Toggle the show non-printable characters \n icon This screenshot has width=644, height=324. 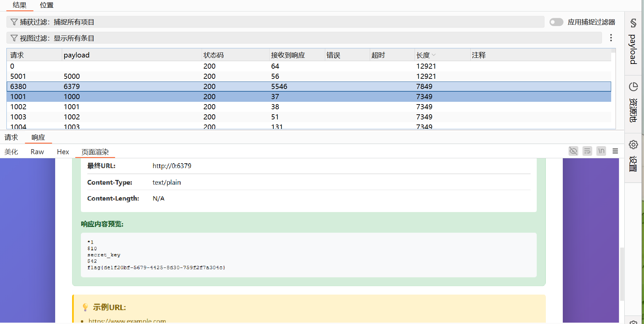pyautogui.click(x=601, y=151)
